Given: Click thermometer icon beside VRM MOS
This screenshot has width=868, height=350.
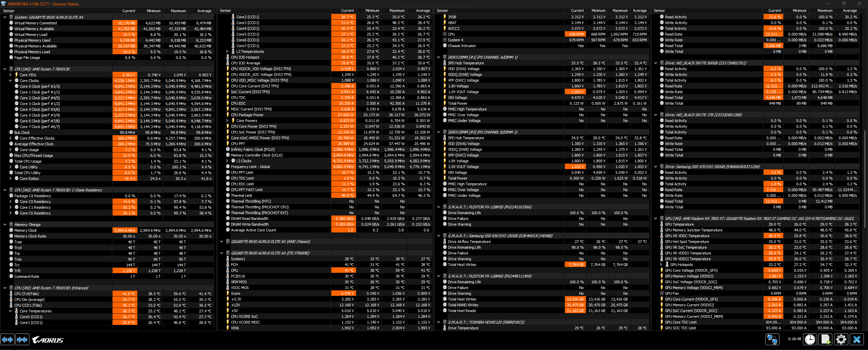Looking at the screenshot, I should pyautogui.click(x=228, y=282).
